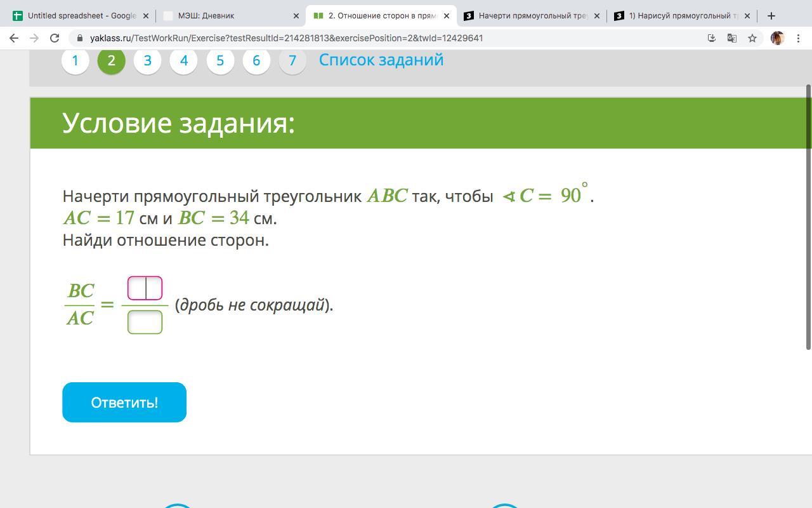Close the '1) Нарисуй прямоугольный' tab

click(747, 16)
